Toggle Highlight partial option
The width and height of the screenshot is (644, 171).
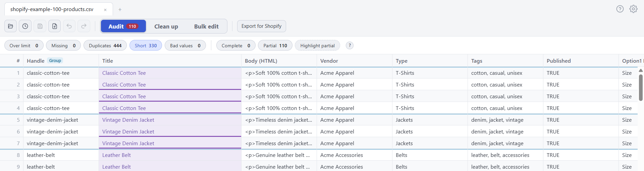[317, 46]
